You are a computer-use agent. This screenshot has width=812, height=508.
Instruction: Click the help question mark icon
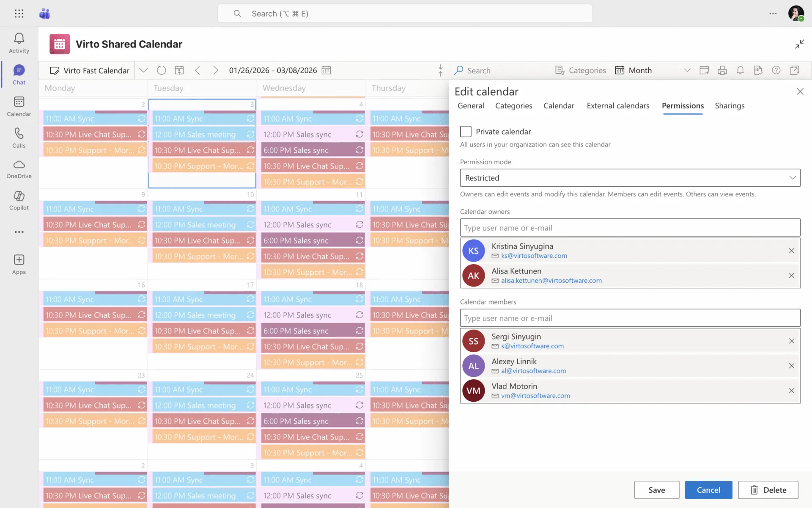tap(776, 70)
